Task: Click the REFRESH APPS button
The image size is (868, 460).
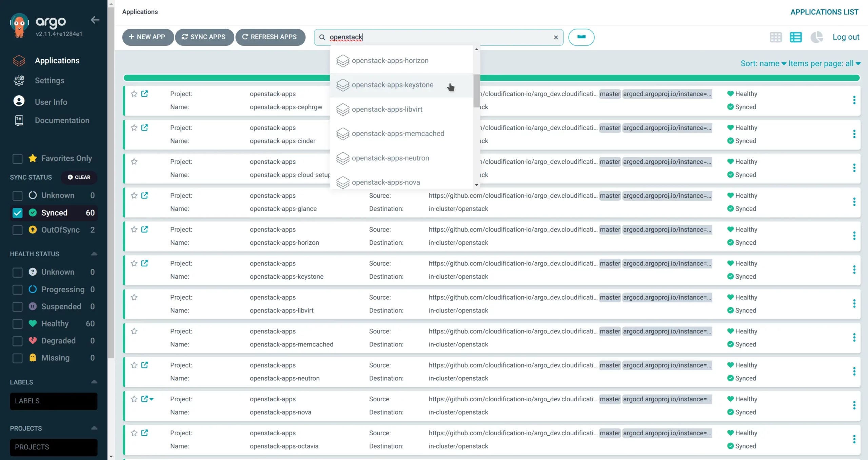Action: (270, 37)
